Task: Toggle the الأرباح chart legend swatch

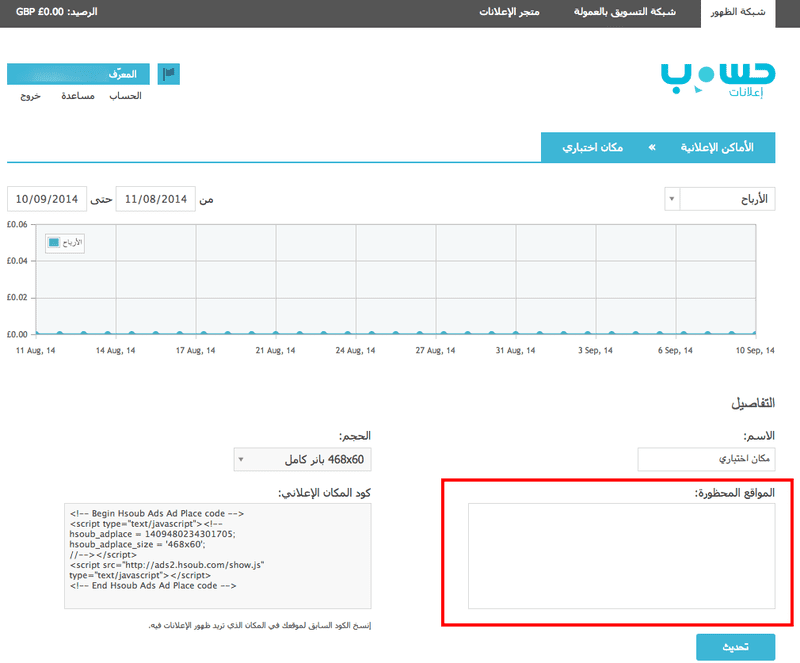Action: pos(54,242)
